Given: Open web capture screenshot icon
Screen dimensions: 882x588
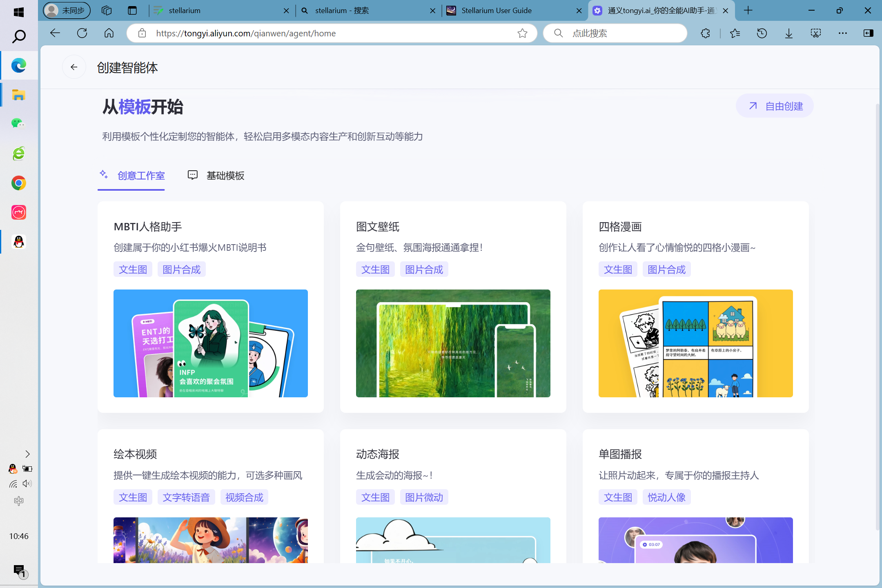Looking at the screenshot, I should tap(816, 33).
